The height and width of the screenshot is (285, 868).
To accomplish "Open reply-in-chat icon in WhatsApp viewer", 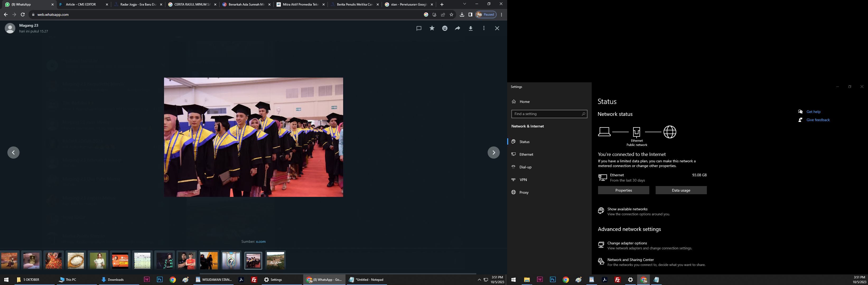I will (419, 28).
